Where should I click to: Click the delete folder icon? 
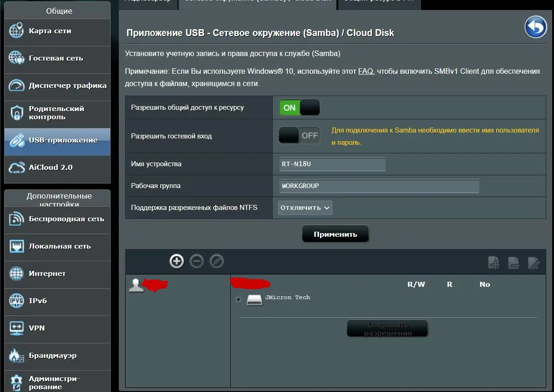[x=514, y=262]
